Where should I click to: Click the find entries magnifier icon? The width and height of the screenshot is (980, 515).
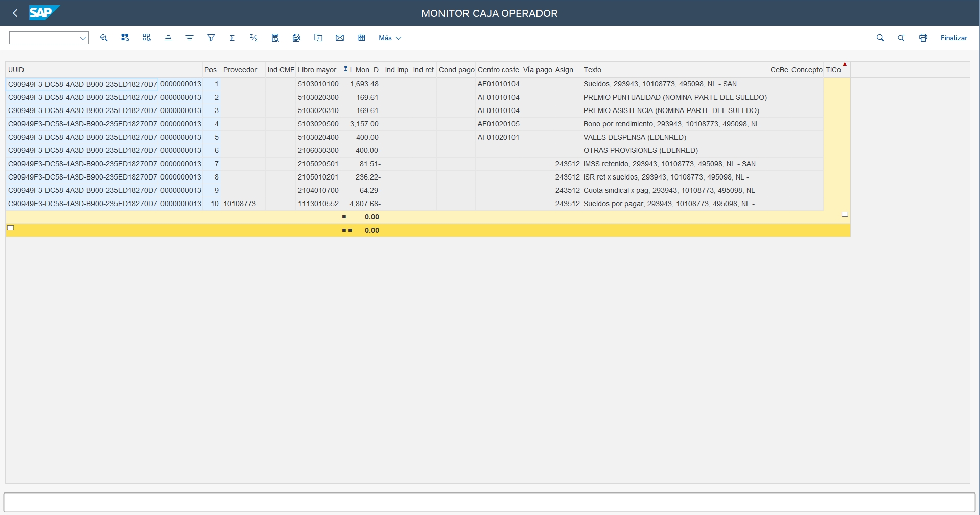click(x=103, y=37)
